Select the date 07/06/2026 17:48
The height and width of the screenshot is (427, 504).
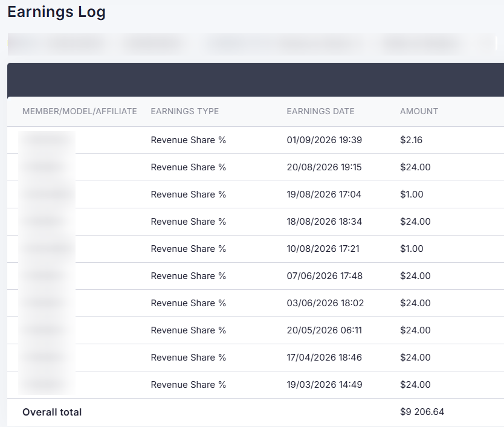click(x=325, y=276)
